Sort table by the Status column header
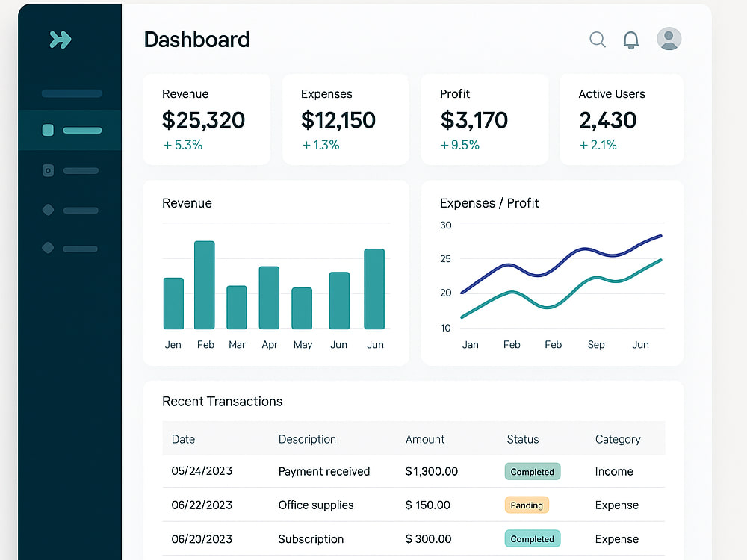 [x=523, y=439]
